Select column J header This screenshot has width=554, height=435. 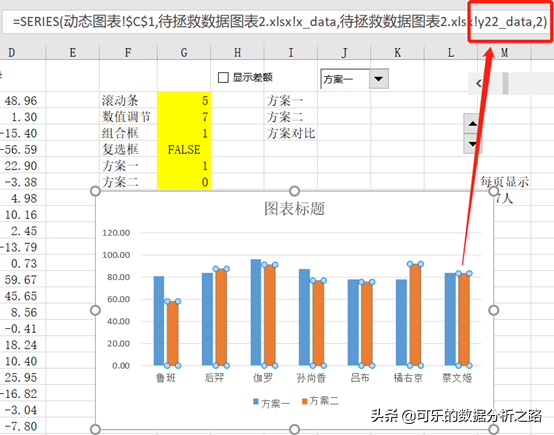click(x=344, y=53)
